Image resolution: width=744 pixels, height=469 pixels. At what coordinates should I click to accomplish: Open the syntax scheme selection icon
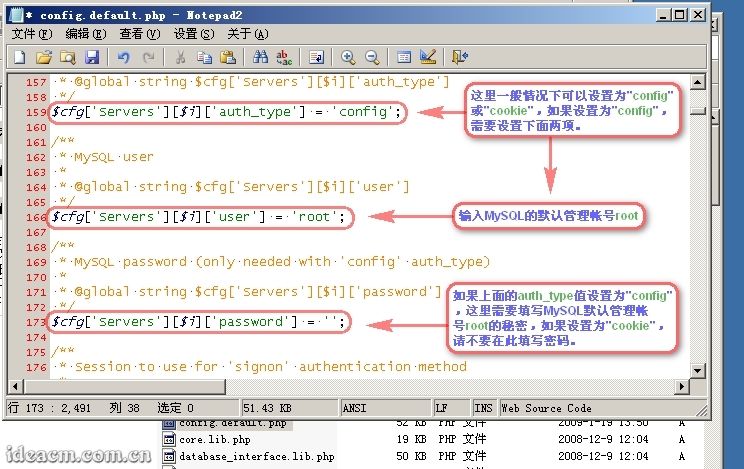[404, 57]
